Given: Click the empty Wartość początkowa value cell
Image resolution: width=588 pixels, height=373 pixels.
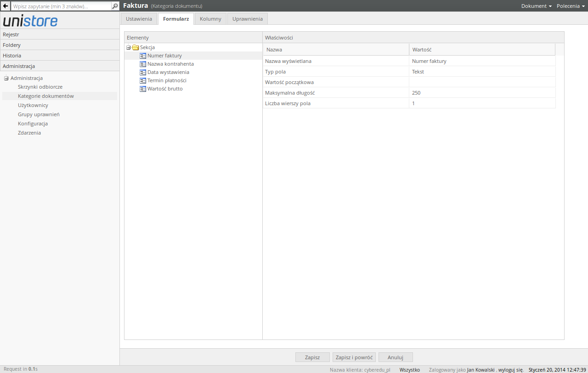Looking at the screenshot, I should 482,82.
